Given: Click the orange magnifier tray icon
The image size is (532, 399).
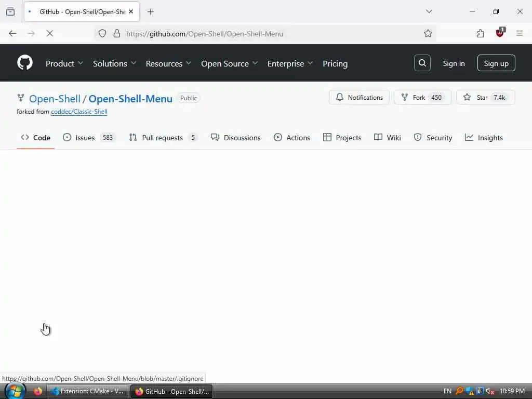Looking at the screenshot, I should (459, 391).
